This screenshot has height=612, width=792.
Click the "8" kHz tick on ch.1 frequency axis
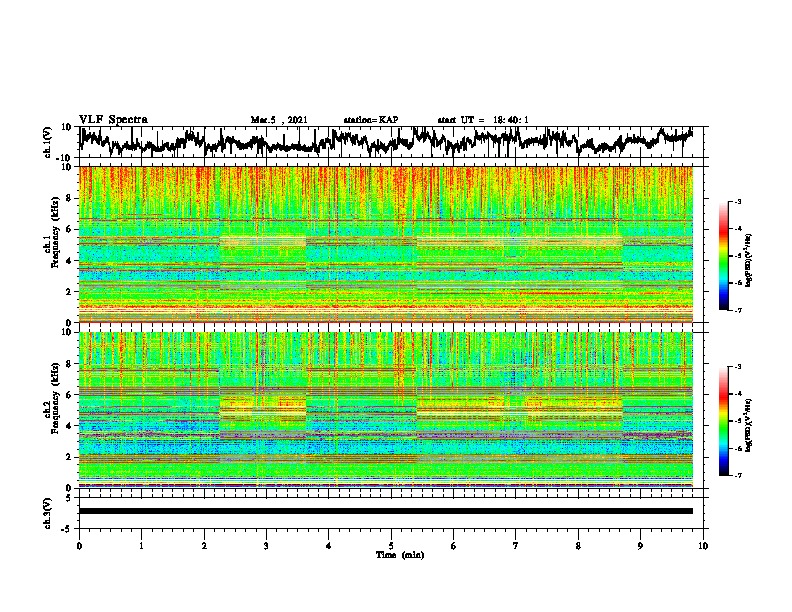(71, 198)
